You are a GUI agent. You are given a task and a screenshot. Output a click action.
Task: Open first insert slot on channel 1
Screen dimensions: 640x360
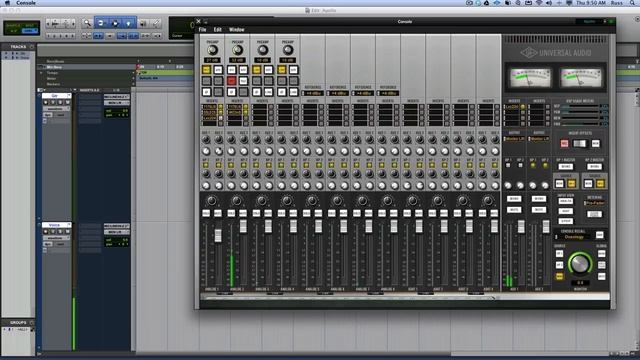[x=210, y=107]
